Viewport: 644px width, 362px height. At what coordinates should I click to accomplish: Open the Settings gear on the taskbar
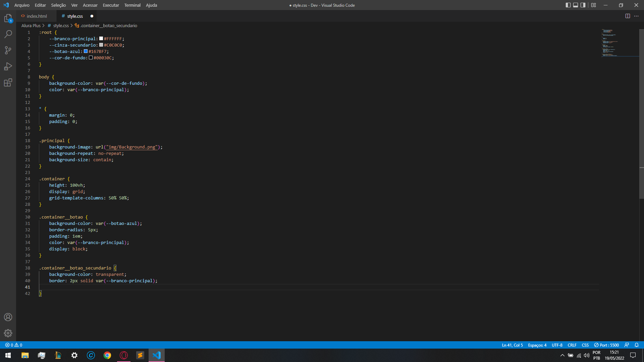click(x=74, y=355)
